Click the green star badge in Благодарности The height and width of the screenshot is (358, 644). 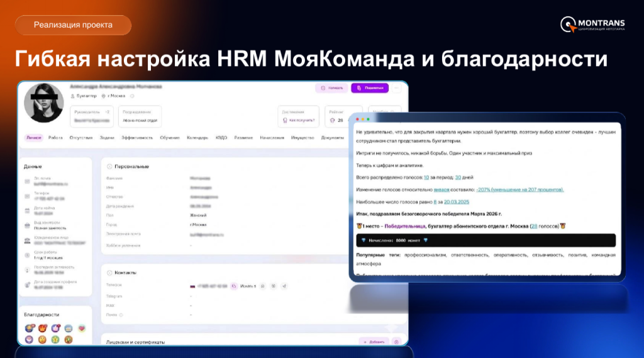point(55,340)
